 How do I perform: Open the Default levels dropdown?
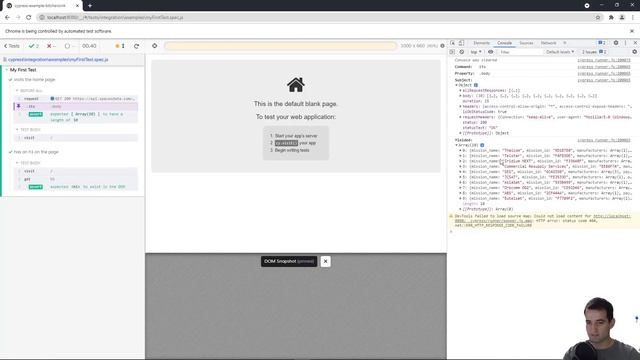point(560,52)
